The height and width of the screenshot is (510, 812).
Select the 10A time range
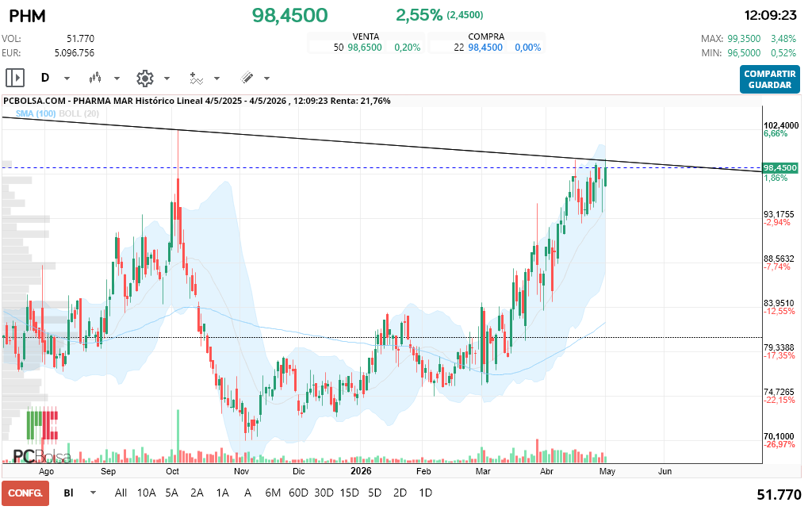coord(146,493)
